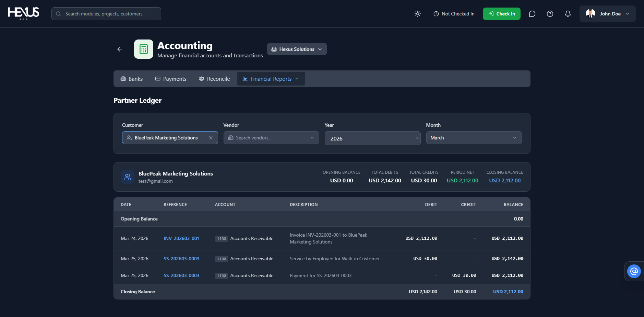Click the DEBIT column header
The height and width of the screenshot is (317, 644).
click(x=431, y=204)
